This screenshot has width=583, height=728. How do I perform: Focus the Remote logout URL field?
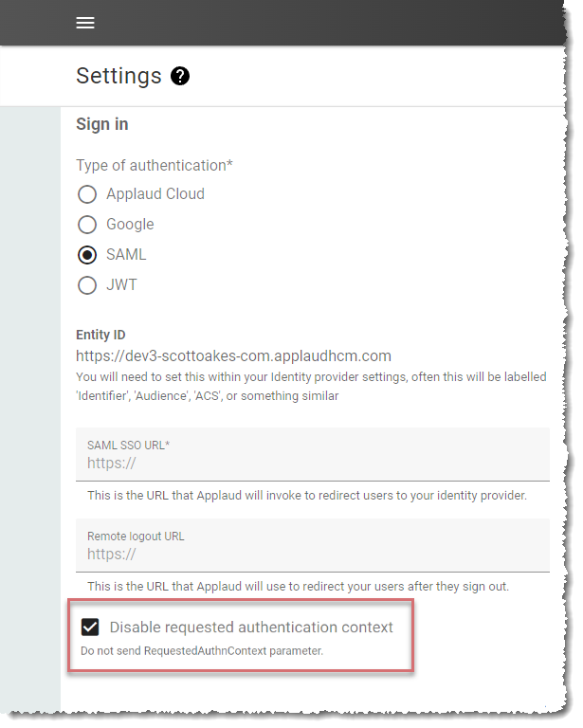(x=313, y=546)
